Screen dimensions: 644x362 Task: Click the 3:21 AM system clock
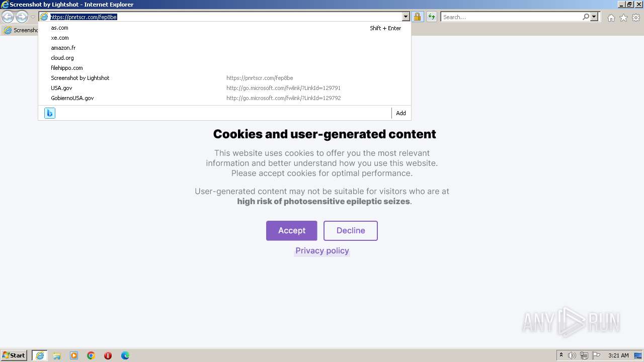point(618,355)
